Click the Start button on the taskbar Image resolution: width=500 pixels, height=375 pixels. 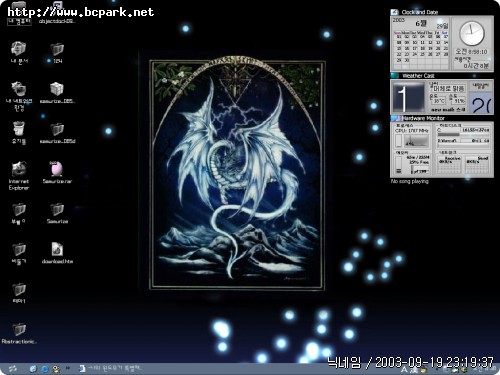(x=13, y=369)
